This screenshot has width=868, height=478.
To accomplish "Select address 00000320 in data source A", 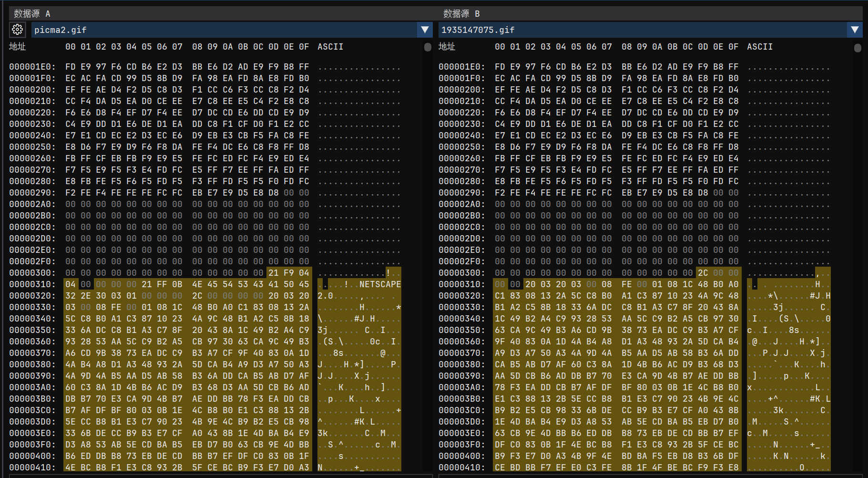I will point(32,296).
